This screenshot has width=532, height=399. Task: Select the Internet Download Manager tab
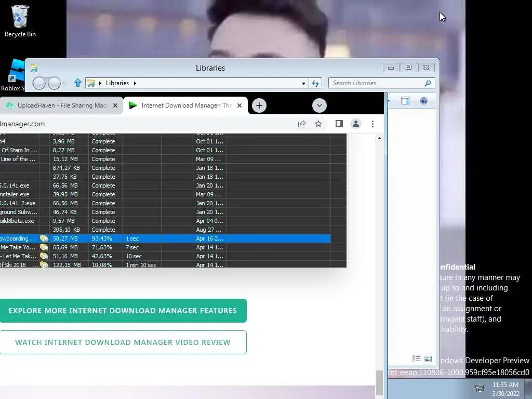186,105
